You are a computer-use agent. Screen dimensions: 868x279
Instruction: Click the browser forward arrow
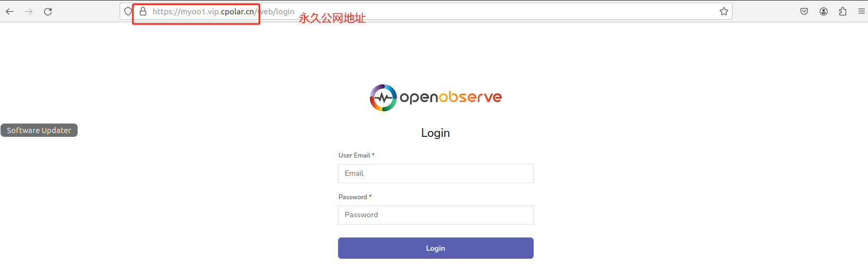pos(29,11)
